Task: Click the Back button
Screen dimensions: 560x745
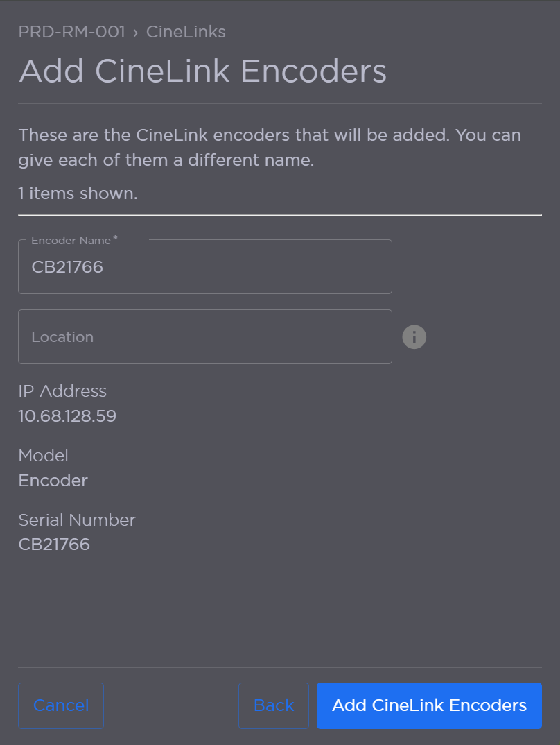Action: point(274,705)
